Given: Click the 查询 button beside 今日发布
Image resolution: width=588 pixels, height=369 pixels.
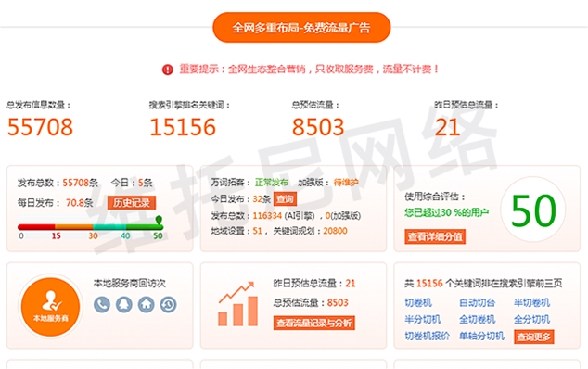Looking at the screenshot, I should tap(285, 199).
